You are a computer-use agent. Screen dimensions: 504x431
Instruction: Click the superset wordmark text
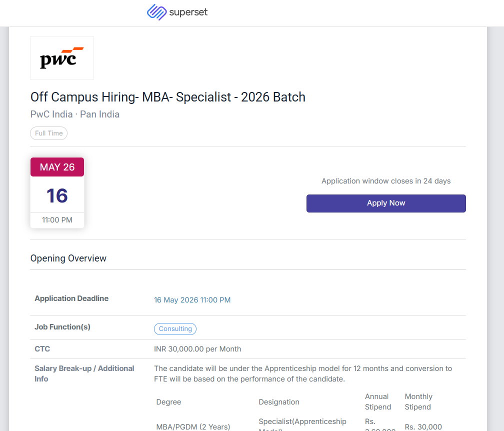coord(188,12)
